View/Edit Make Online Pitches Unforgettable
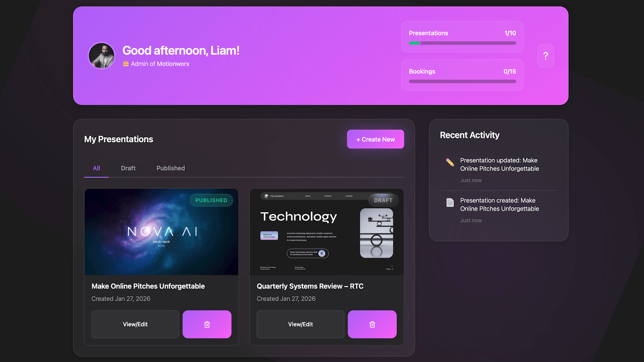Viewport: 644px width, 362px height. pos(135,324)
